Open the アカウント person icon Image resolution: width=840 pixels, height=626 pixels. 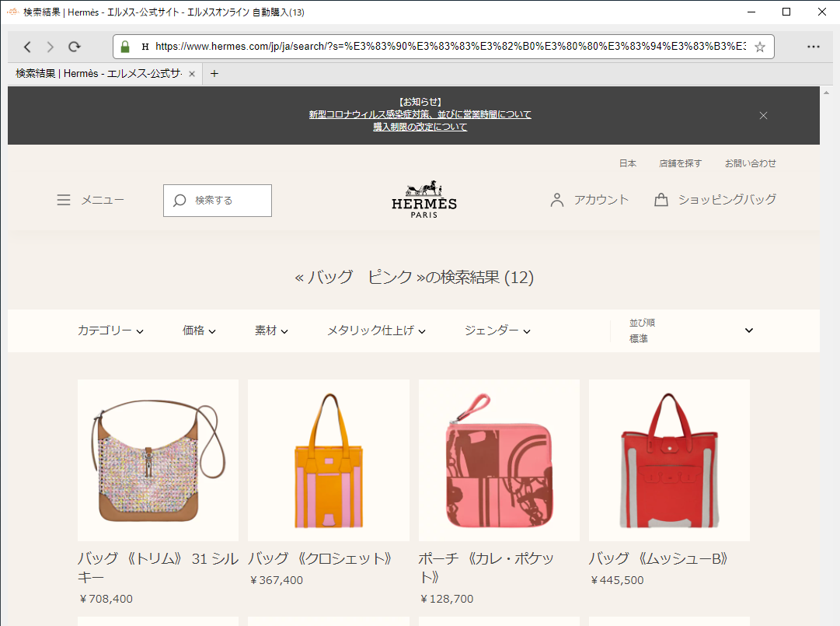point(557,200)
